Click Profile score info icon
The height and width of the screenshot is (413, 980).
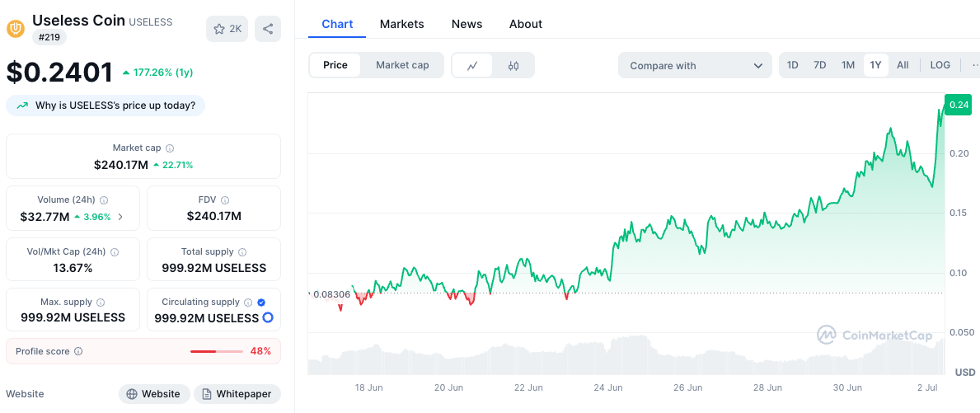pyautogui.click(x=78, y=351)
